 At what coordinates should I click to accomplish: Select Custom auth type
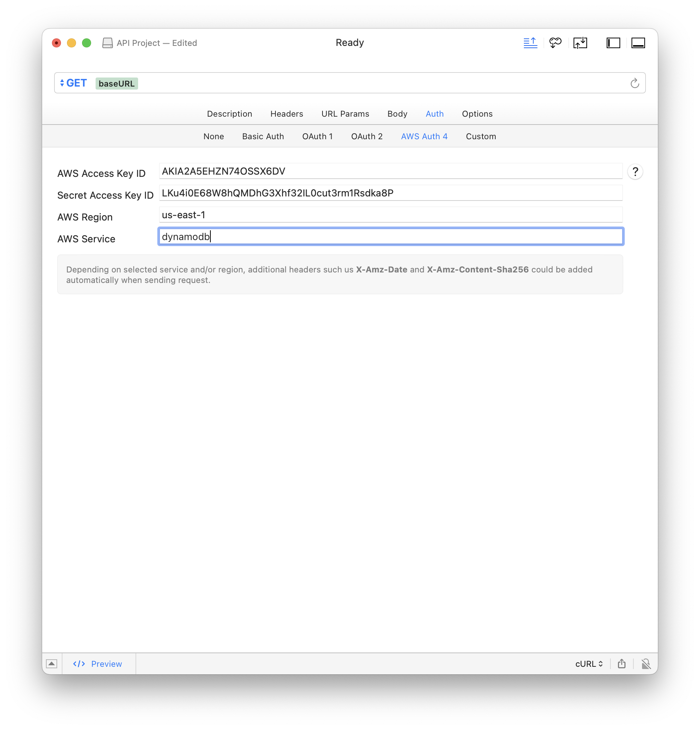481,136
